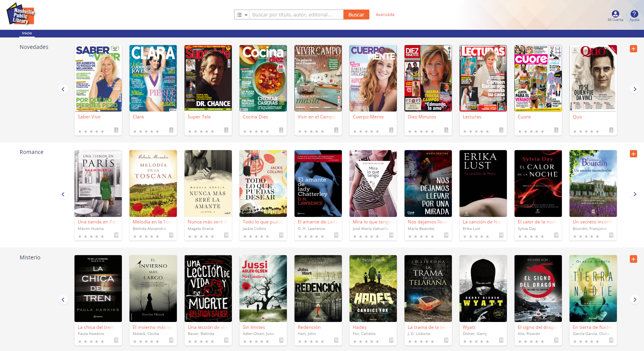The height and width of the screenshot is (351, 644).
Task: Click the document icon on Diez Minutos card
Action: point(446,130)
